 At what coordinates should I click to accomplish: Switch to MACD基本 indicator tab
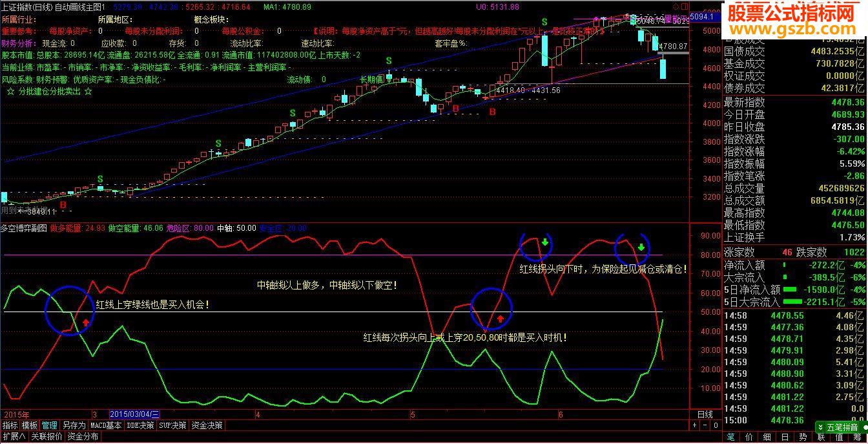tap(106, 425)
